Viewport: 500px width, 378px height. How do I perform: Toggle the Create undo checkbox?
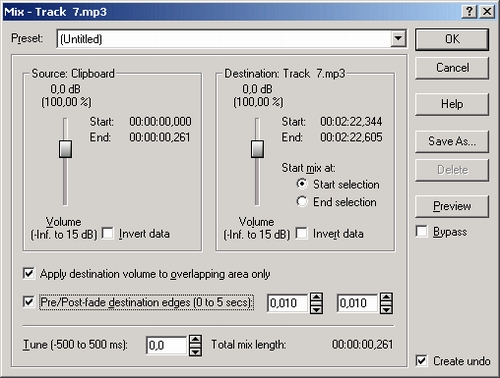(x=422, y=360)
